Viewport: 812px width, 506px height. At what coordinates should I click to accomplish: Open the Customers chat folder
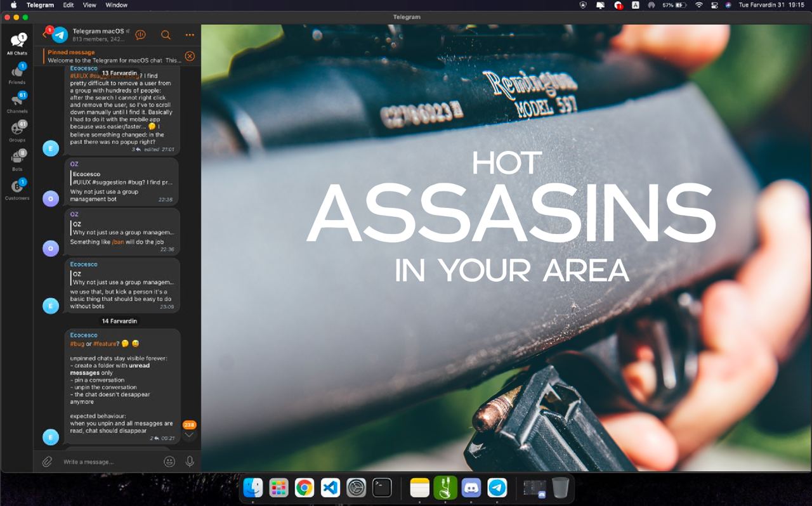(17, 190)
